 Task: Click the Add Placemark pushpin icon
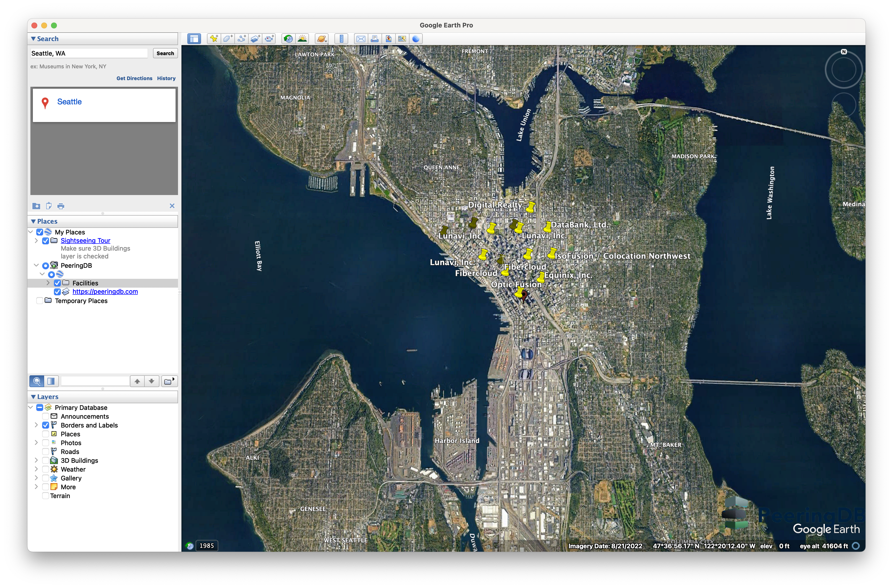[214, 39]
